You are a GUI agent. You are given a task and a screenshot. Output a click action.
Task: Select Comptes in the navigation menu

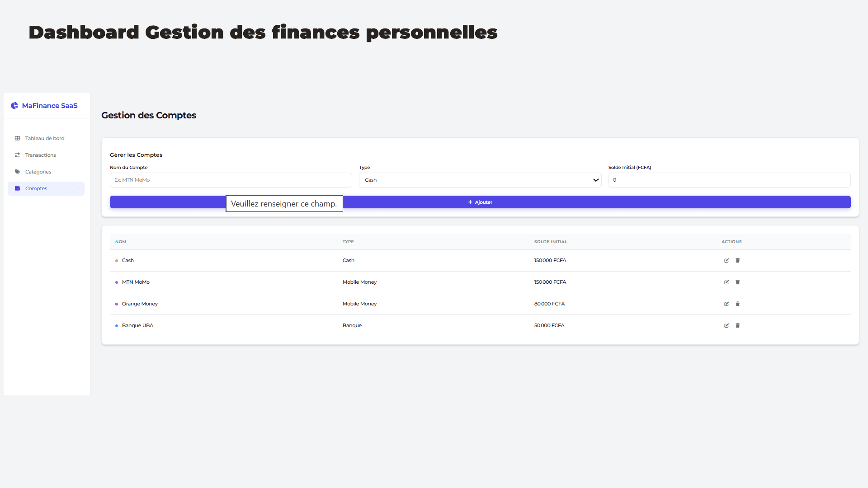(x=36, y=188)
